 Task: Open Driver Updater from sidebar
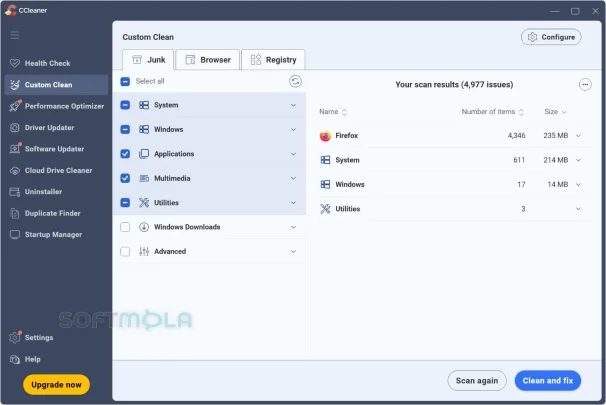(x=56, y=128)
